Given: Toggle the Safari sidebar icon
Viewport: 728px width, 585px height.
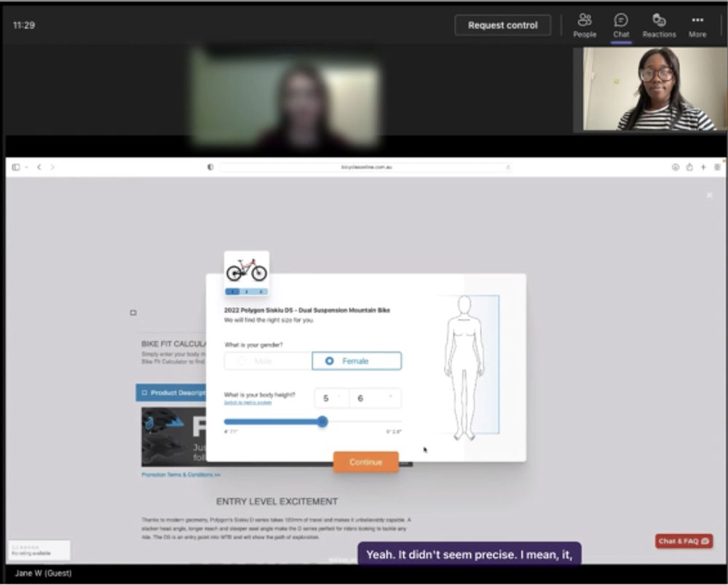Looking at the screenshot, I should (x=16, y=167).
